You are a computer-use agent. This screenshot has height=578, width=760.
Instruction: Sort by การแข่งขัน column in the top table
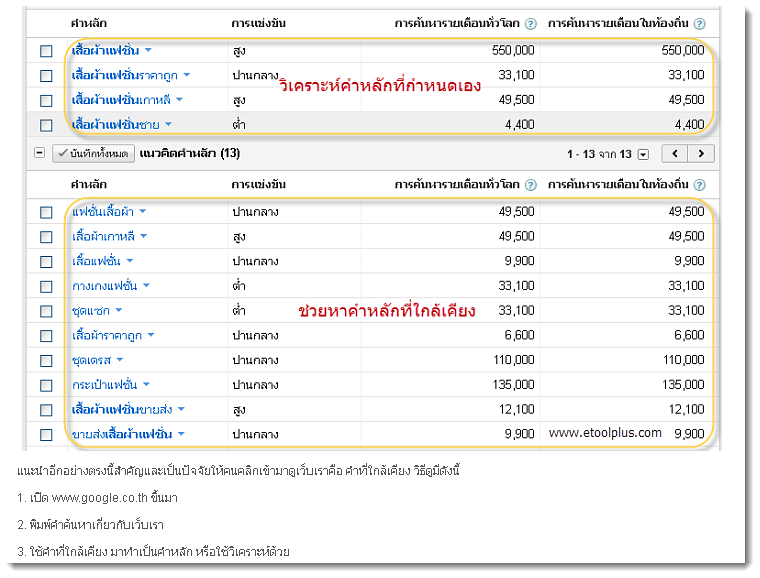(258, 22)
